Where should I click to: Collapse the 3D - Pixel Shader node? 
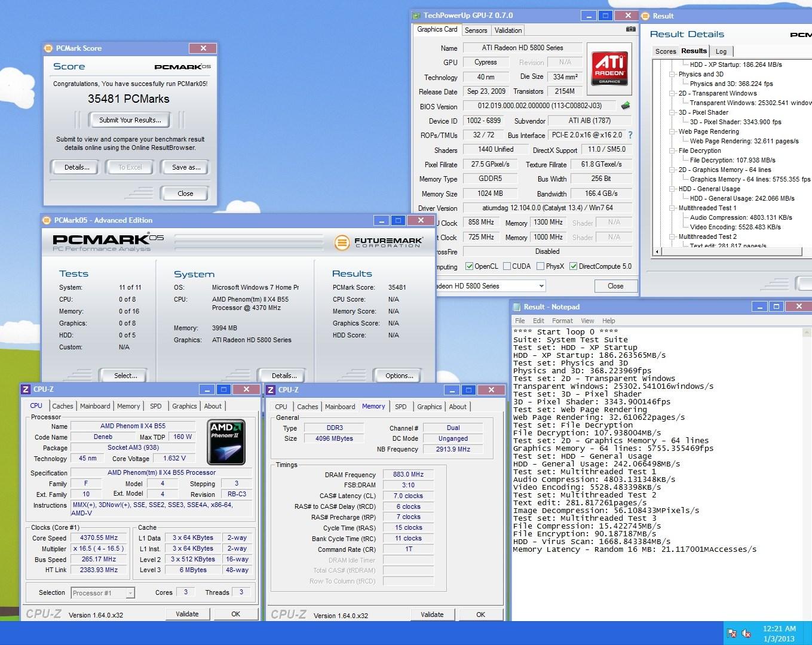(x=672, y=113)
